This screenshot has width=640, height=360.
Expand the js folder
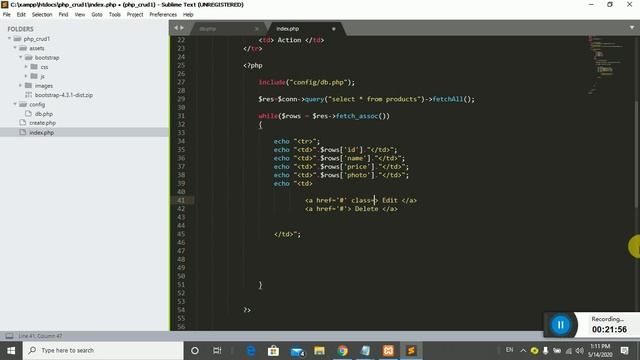point(26,76)
